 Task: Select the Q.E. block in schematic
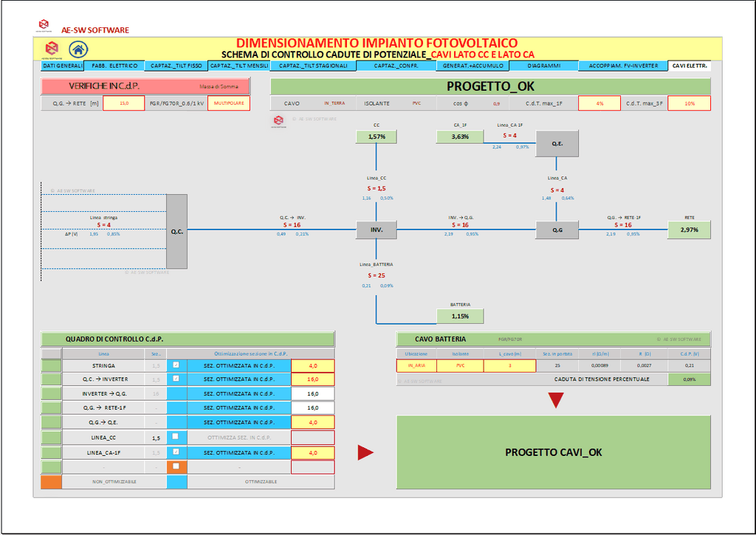click(x=557, y=143)
